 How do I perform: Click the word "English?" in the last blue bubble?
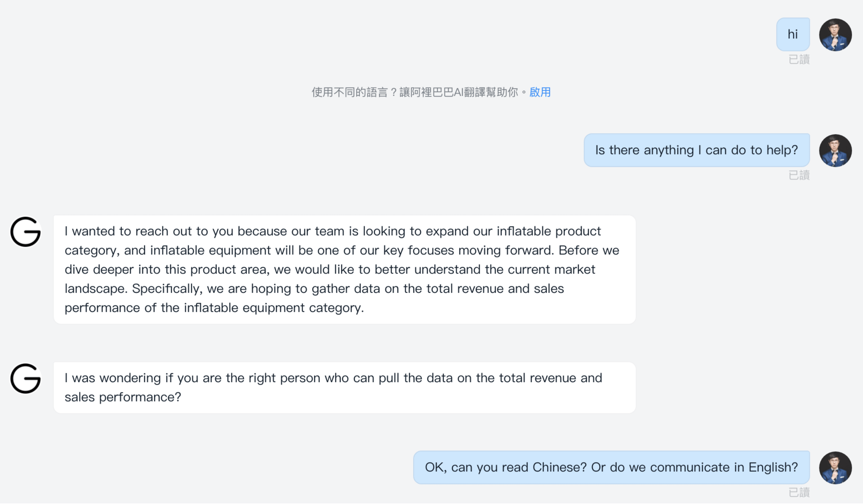[773, 467]
